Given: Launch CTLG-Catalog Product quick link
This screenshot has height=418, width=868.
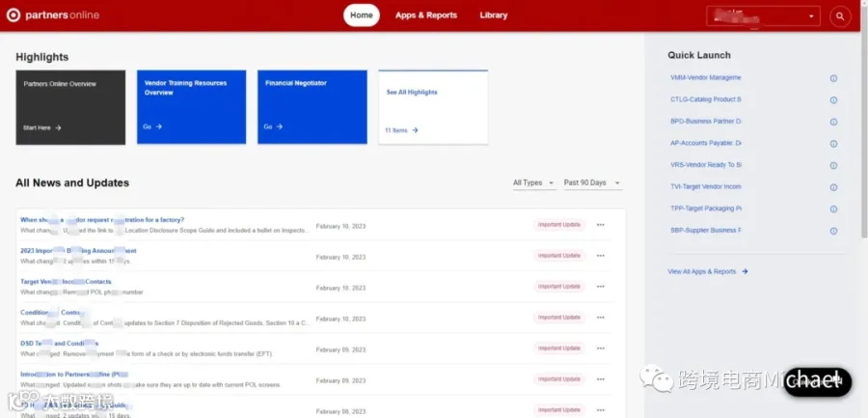Looking at the screenshot, I should pyautogui.click(x=706, y=99).
